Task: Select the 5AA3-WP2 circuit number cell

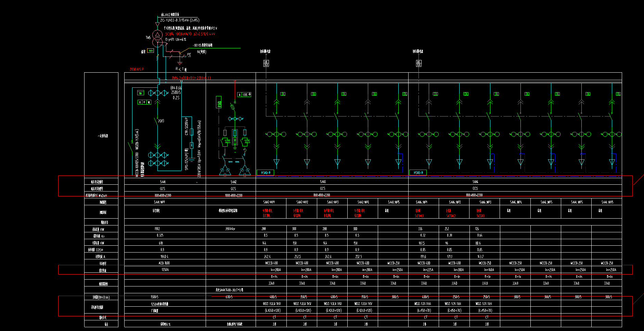Action: tap(302, 202)
